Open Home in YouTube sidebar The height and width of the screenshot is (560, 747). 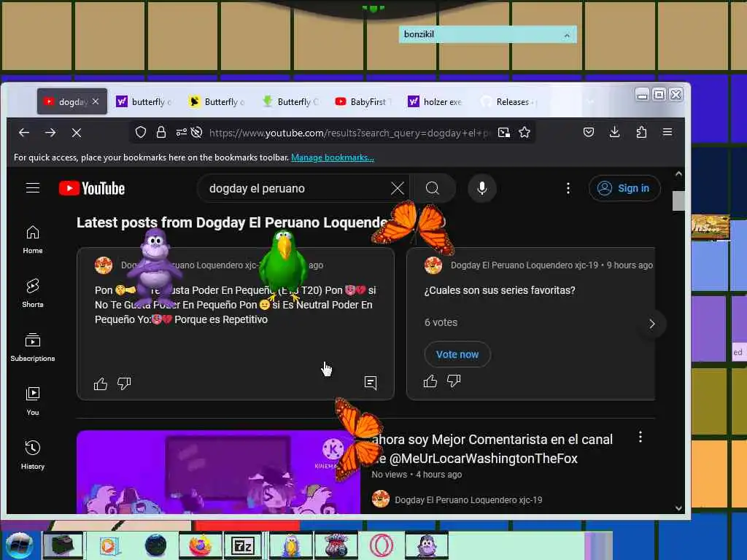click(32, 239)
